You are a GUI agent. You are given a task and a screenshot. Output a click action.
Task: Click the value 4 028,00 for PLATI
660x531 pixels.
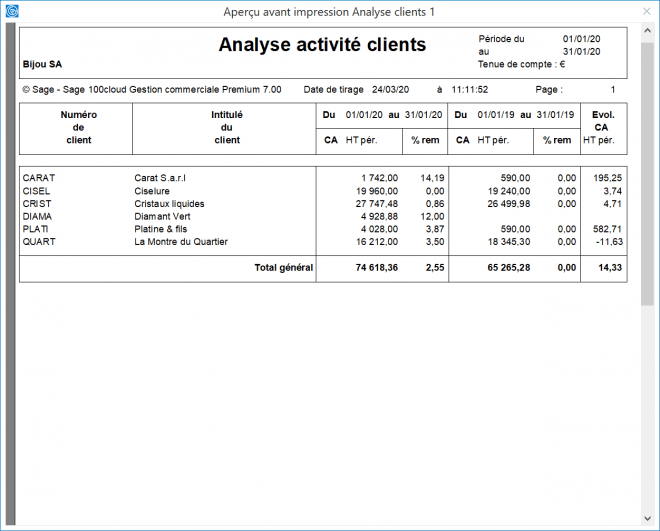click(380, 229)
